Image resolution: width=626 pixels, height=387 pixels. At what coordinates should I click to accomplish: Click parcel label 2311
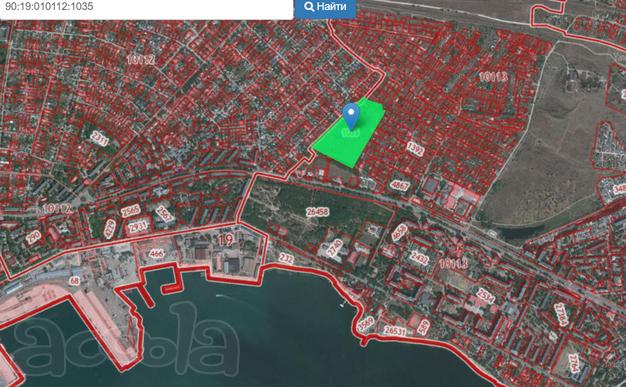click(99, 139)
